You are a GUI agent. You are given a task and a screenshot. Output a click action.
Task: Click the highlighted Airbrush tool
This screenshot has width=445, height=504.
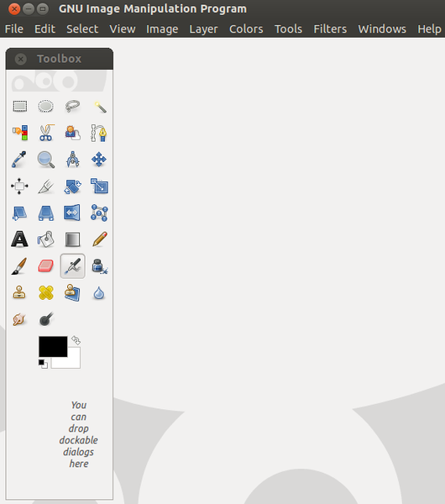(72, 266)
